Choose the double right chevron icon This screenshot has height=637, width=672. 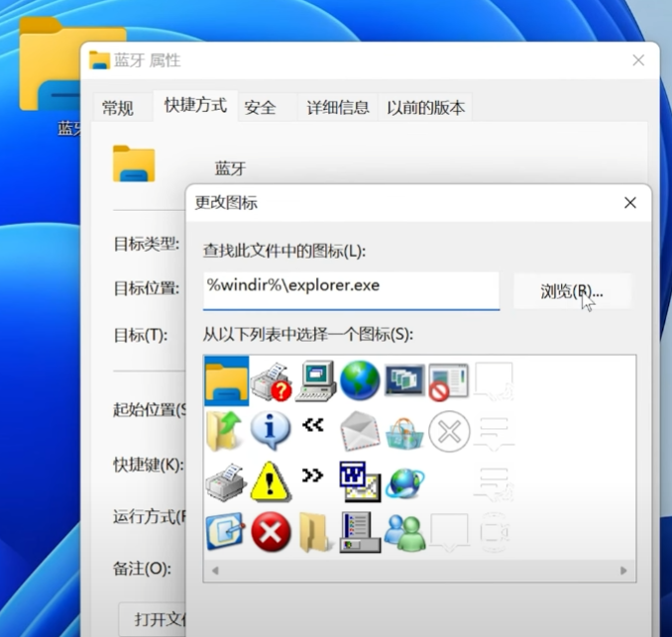point(312,476)
